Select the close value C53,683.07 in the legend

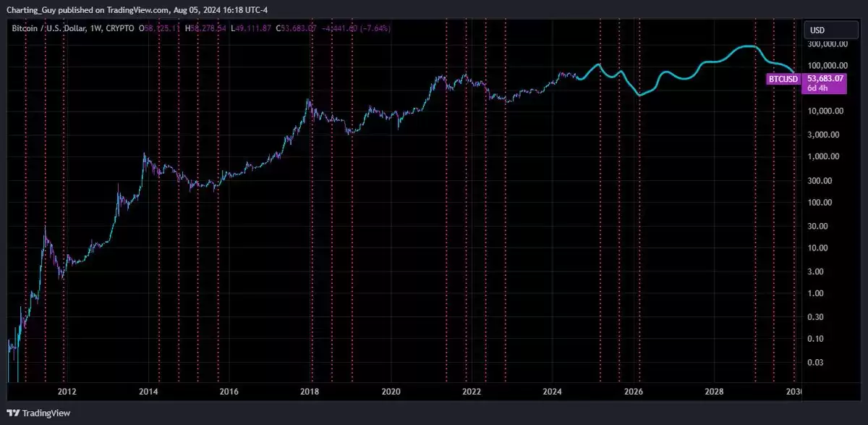(x=297, y=28)
